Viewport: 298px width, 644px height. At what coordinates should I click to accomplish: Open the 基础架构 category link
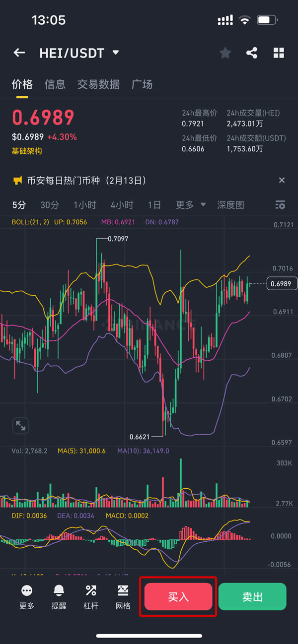pos(27,151)
